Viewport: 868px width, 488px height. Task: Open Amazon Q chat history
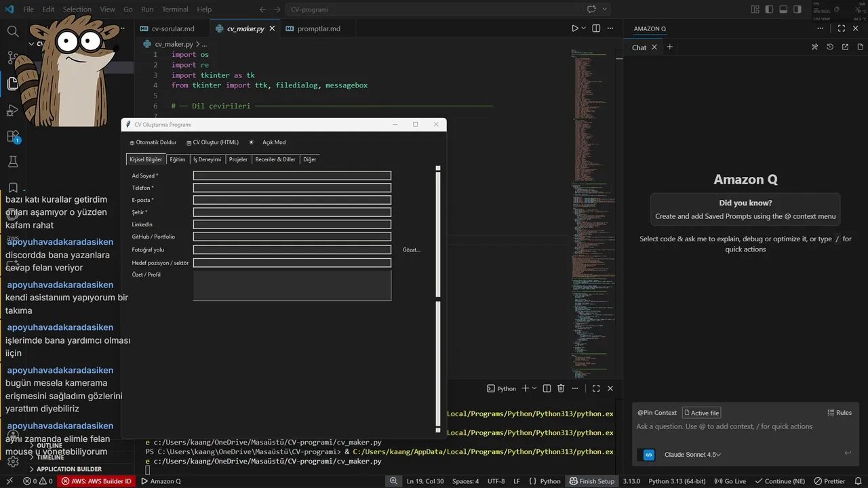pyautogui.click(x=830, y=47)
